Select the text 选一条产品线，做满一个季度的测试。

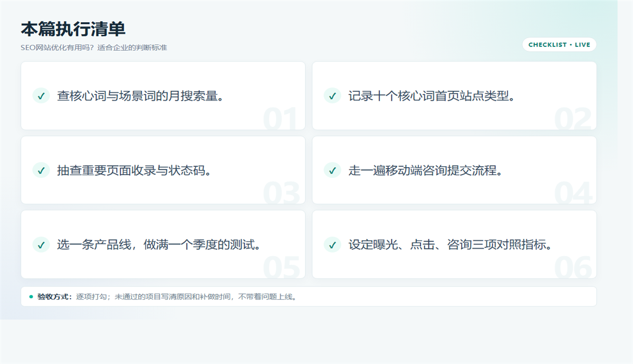click(159, 245)
